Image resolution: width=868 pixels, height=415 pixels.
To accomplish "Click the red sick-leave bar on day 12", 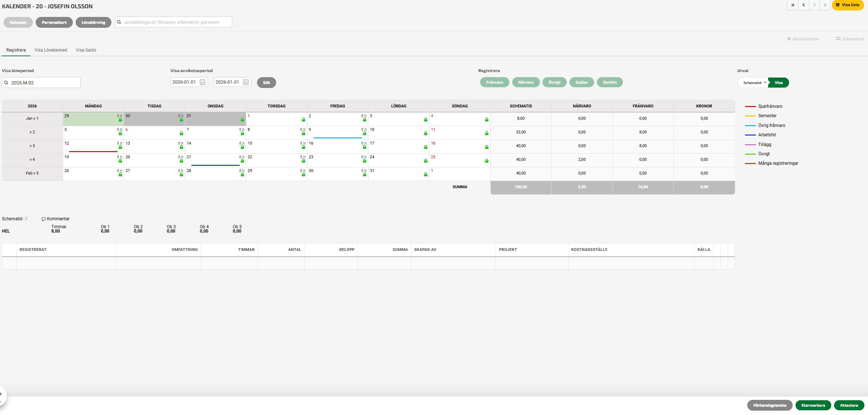I will tap(93, 151).
